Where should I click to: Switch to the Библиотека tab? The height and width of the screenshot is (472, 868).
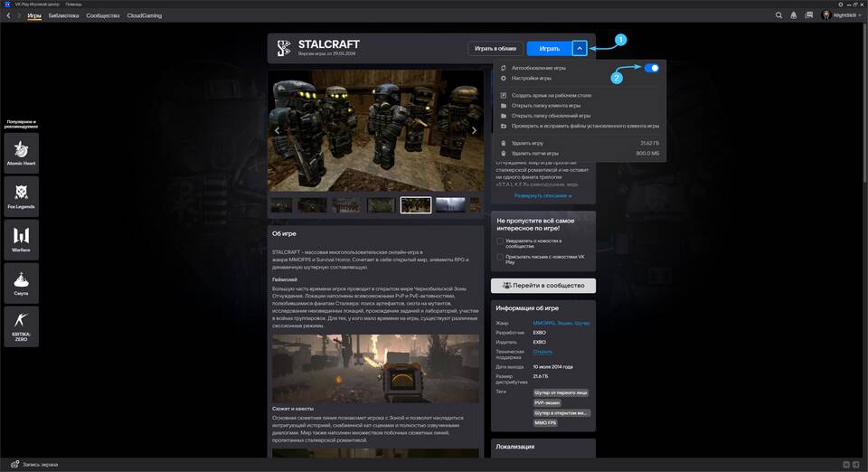coord(63,15)
